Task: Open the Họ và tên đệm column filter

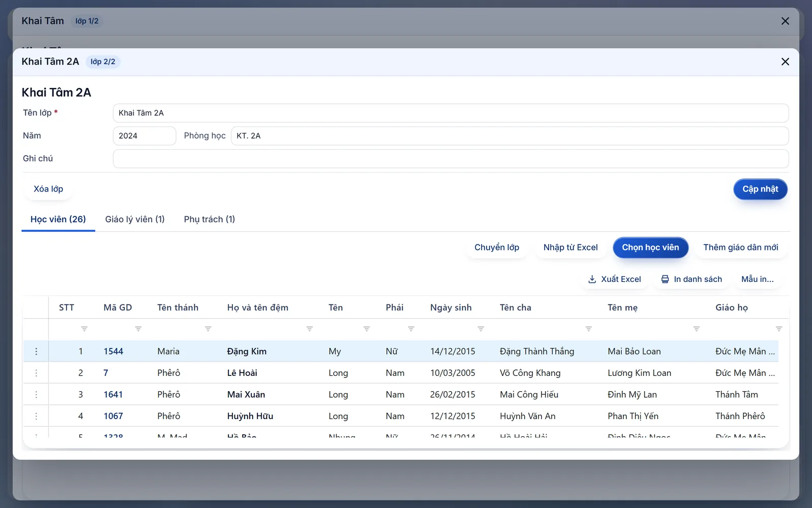Action: [310, 329]
